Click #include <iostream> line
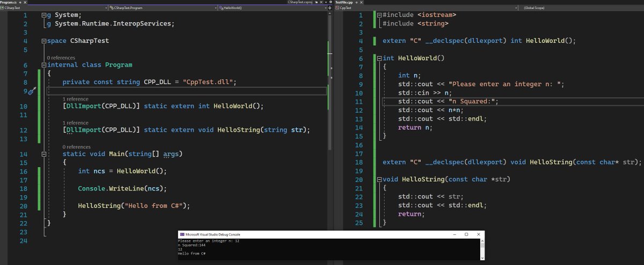Viewport: 644px width, 265px height. pos(420,15)
